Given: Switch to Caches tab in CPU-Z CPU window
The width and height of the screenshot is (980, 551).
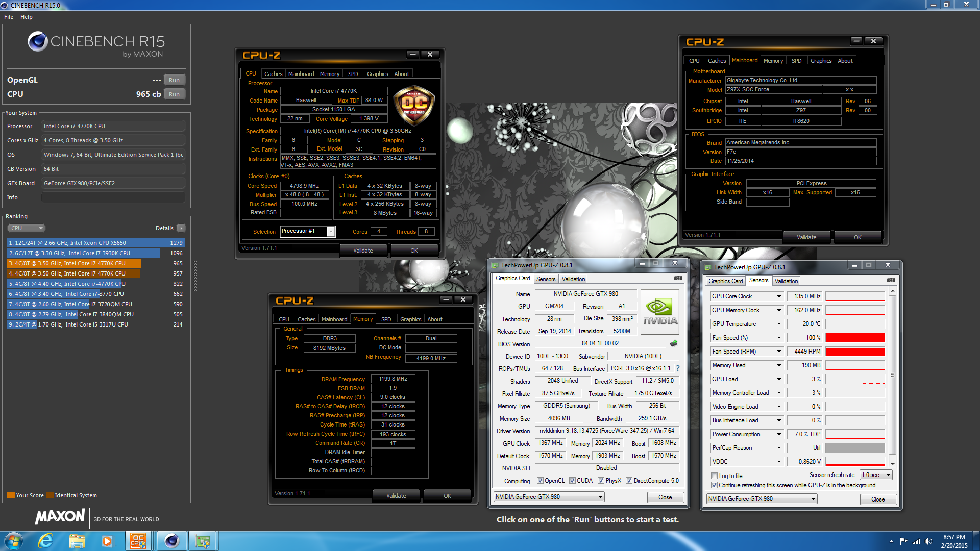Looking at the screenshot, I should tap(273, 74).
